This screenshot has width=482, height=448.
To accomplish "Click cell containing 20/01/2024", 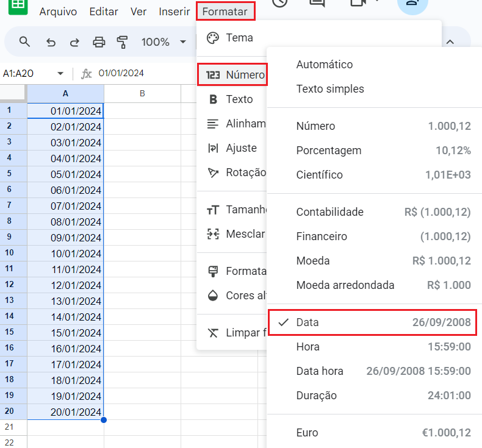I will [x=65, y=412].
